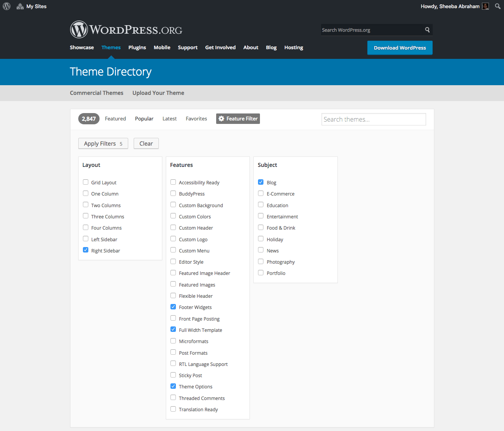
Task: Open My Sites via the house icon
Action: click(20, 6)
